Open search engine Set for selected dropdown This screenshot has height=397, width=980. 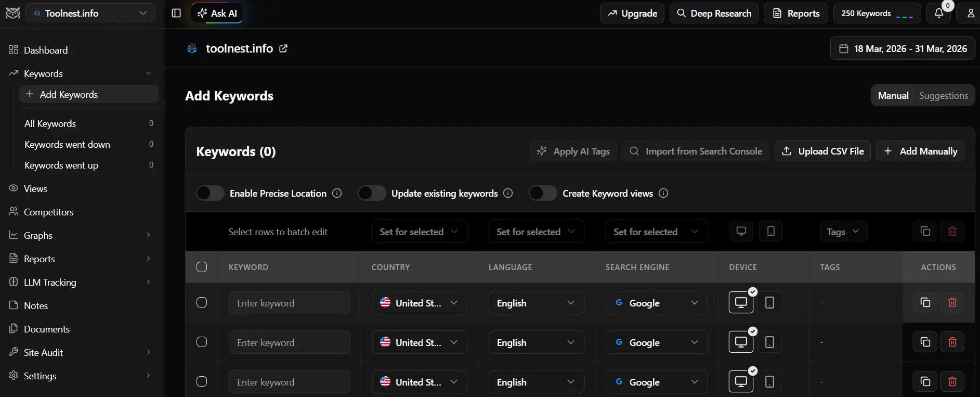point(657,232)
